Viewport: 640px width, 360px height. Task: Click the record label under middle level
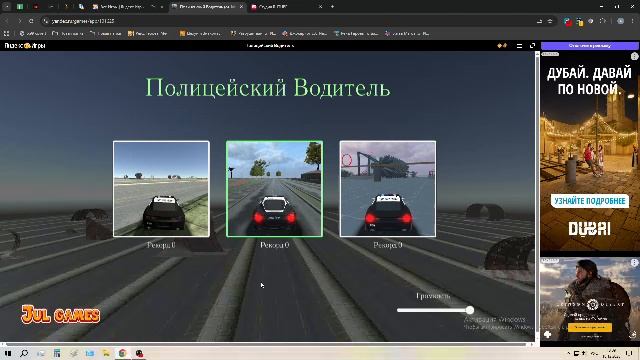(274, 245)
